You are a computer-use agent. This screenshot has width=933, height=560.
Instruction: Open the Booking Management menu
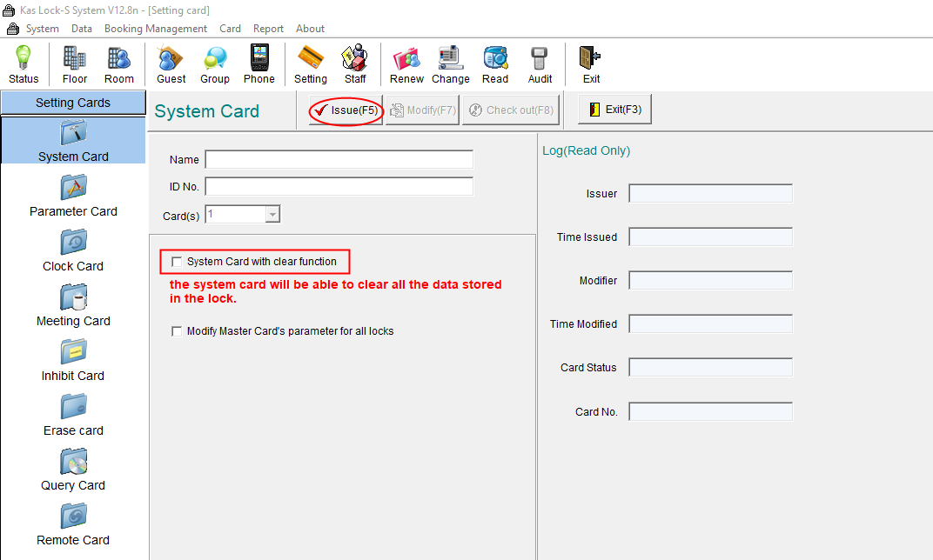click(x=156, y=29)
